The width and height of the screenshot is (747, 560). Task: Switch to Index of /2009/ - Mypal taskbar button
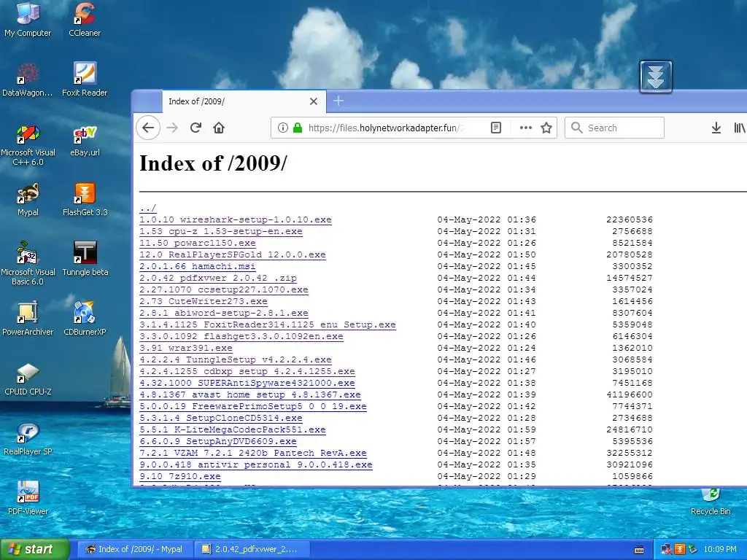click(x=134, y=549)
